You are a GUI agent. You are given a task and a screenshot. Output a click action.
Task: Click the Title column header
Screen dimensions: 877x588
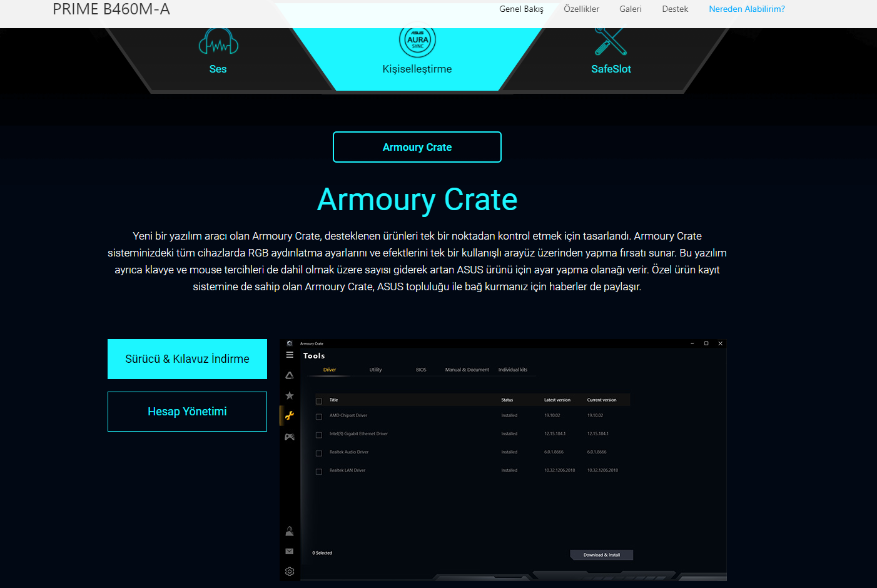333,400
